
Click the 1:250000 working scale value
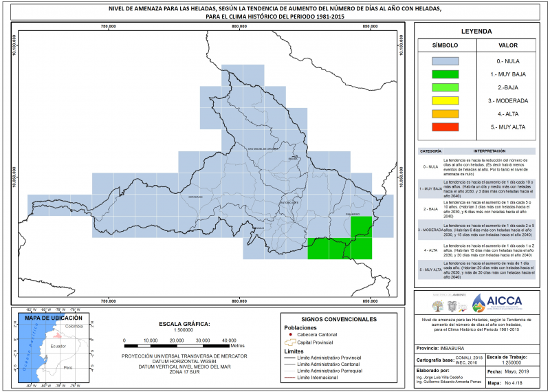click(x=511, y=363)
